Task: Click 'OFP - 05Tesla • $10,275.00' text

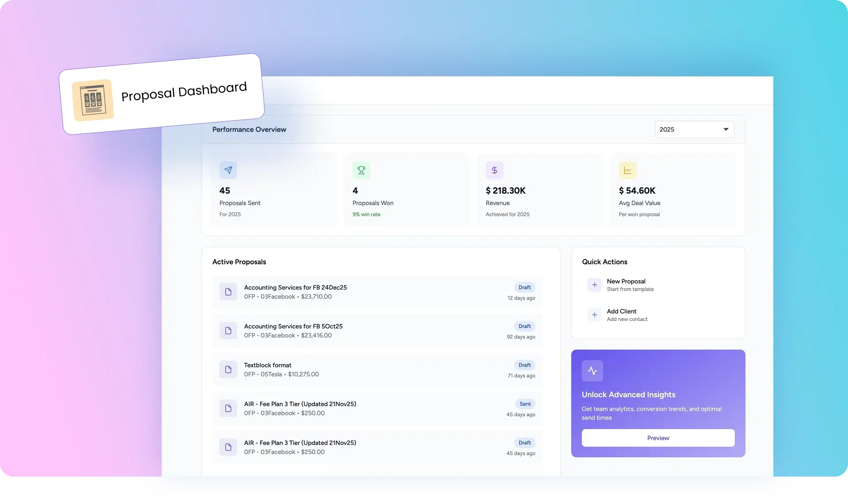Action: (281, 374)
